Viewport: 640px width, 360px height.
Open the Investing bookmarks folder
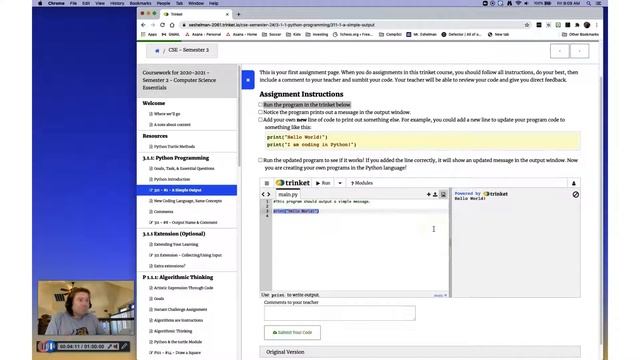(317, 35)
